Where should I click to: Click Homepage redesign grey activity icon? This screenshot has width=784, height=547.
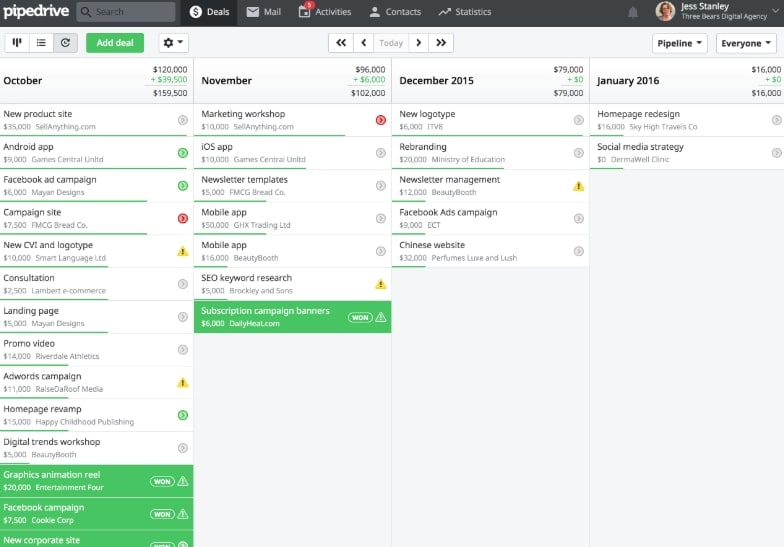coord(776,120)
